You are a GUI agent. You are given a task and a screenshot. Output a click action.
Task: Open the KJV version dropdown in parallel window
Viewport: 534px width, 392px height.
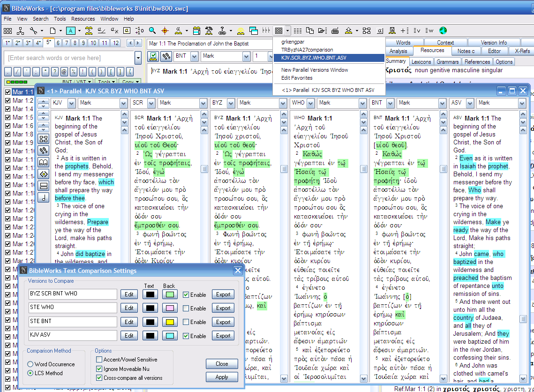point(72,103)
